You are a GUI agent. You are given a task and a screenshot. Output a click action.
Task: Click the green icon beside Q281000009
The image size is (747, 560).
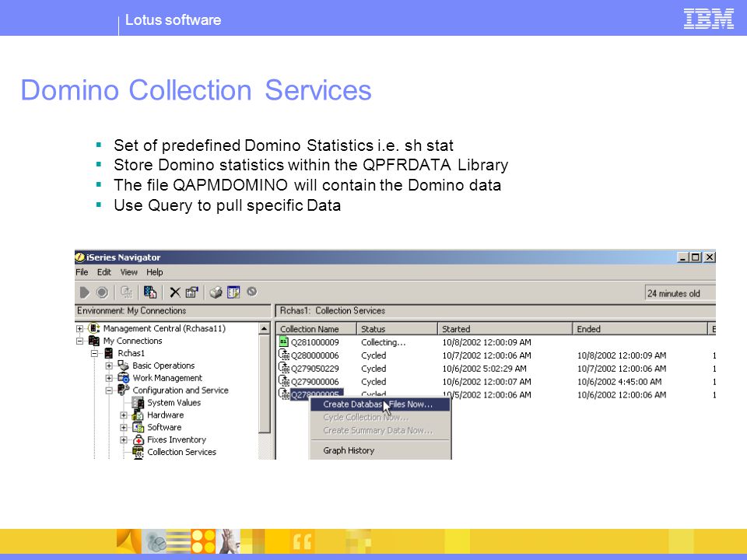[284, 341]
